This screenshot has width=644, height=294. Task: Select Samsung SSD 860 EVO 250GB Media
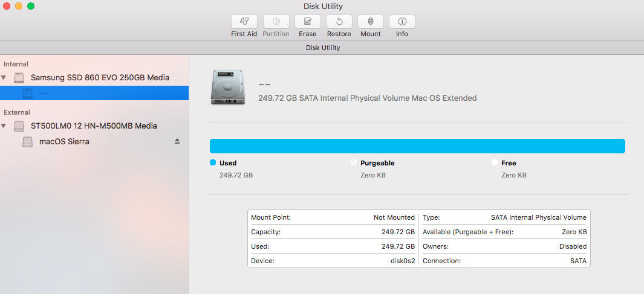(x=100, y=77)
